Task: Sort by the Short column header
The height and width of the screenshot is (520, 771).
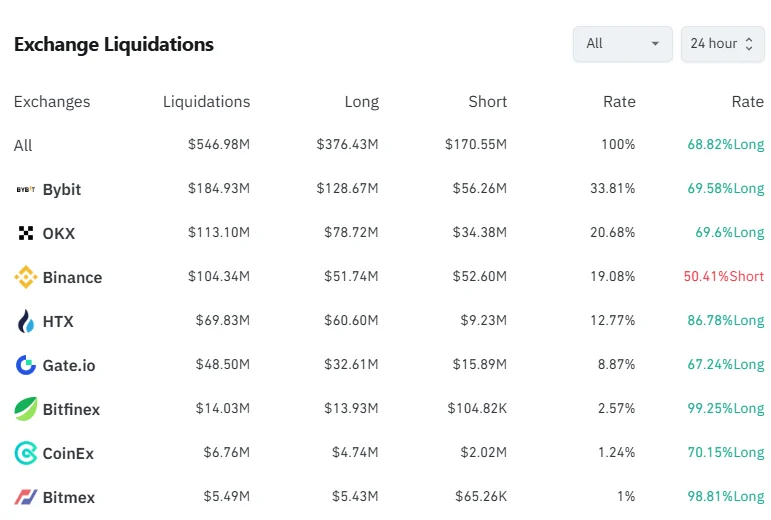Action: click(487, 102)
